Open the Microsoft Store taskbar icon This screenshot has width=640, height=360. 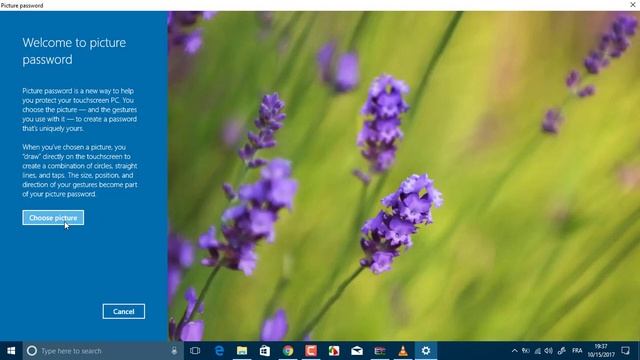(265, 351)
